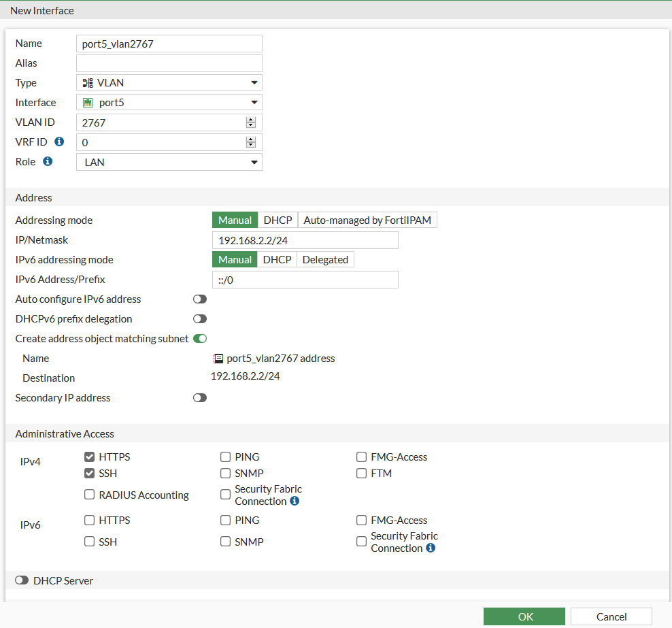This screenshot has height=628, width=672.
Task: Uncheck the SSH checkbox for IPv4
Action: [x=89, y=473]
